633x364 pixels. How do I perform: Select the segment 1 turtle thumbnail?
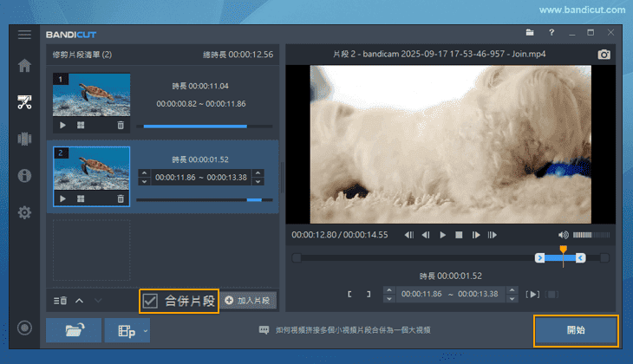pyautogui.click(x=91, y=95)
